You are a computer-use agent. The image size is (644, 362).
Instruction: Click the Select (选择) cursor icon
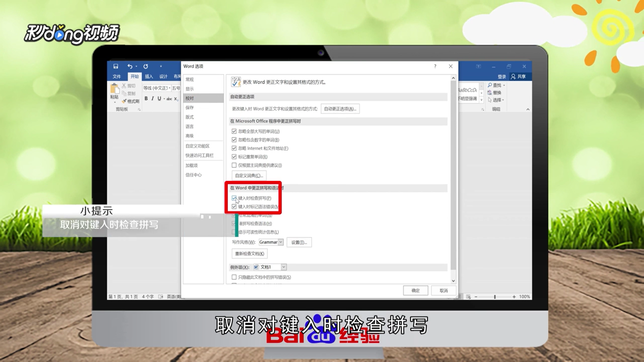click(490, 100)
